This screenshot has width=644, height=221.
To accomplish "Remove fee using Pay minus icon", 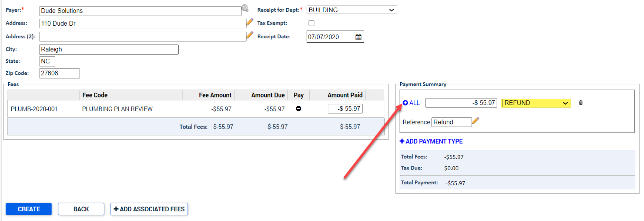I will coord(298,109).
